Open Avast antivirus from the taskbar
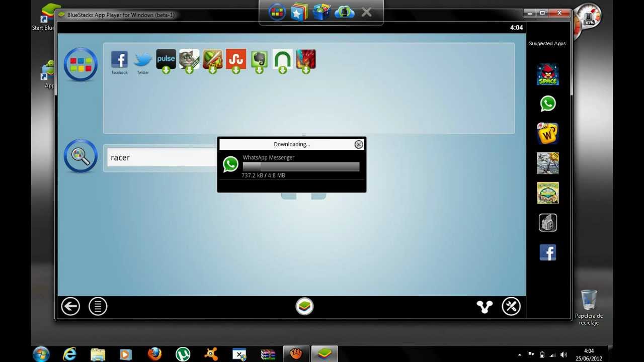The height and width of the screenshot is (362, 644). tap(211, 354)
